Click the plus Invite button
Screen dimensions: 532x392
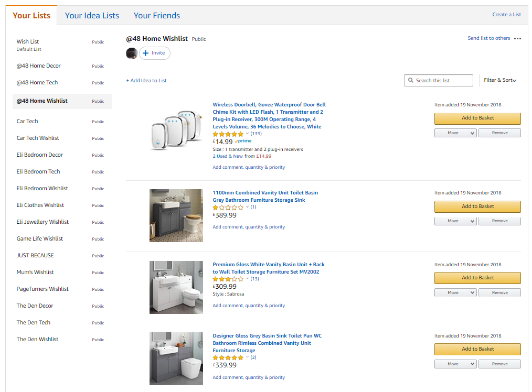pos(154,53)
